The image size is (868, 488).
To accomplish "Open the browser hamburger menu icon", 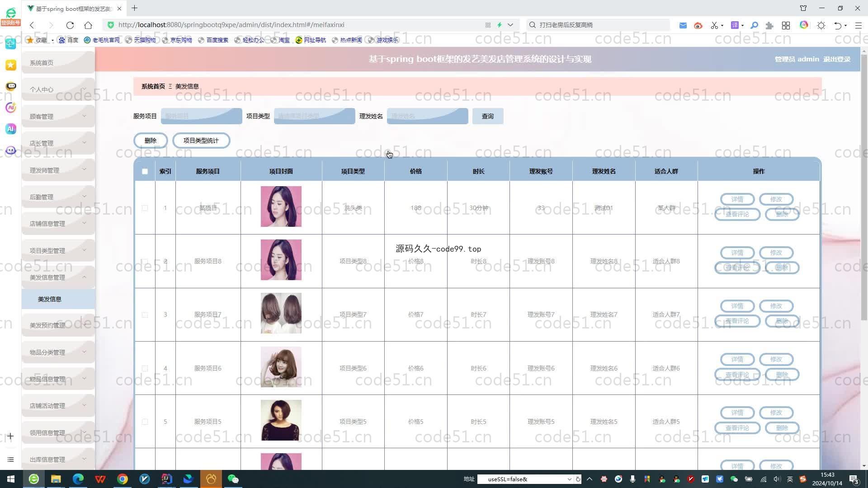I will click(x=858, y=25).
